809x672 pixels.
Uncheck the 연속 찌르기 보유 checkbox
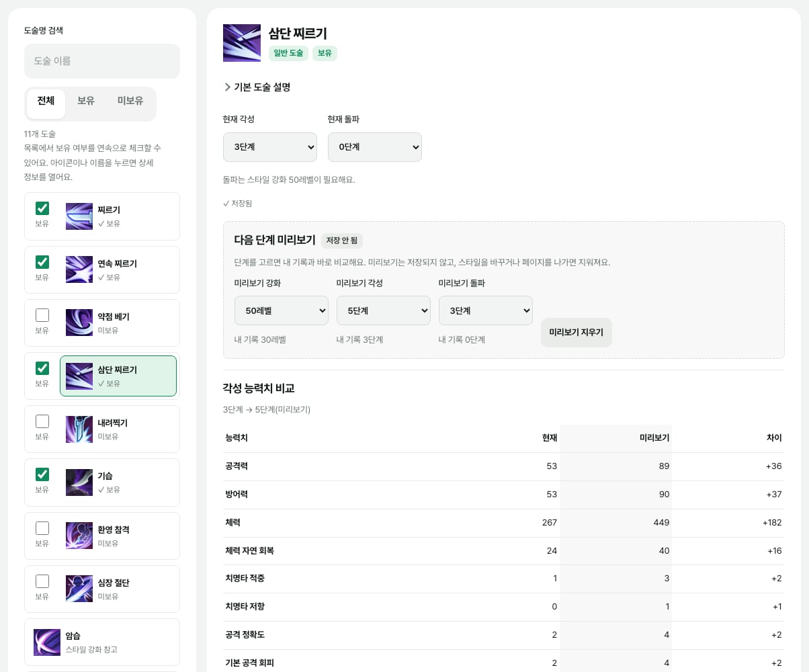(x=42, y=262)
